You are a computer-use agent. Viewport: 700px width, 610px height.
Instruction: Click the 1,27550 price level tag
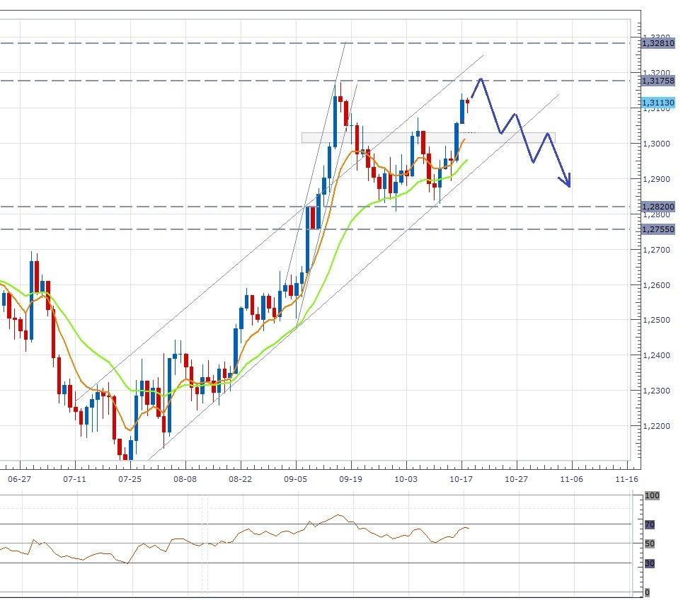[658, 229]
